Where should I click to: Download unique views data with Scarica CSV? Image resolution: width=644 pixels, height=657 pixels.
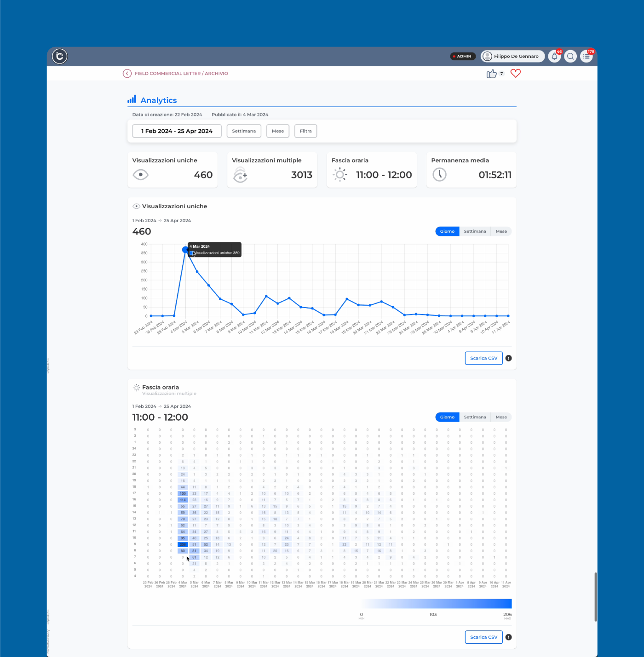coord(484,358)
